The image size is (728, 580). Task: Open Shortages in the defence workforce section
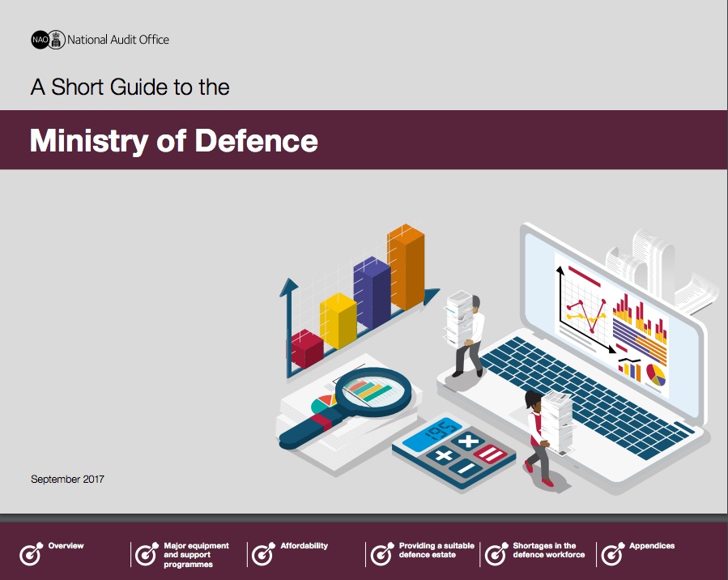tap(549, 550)
